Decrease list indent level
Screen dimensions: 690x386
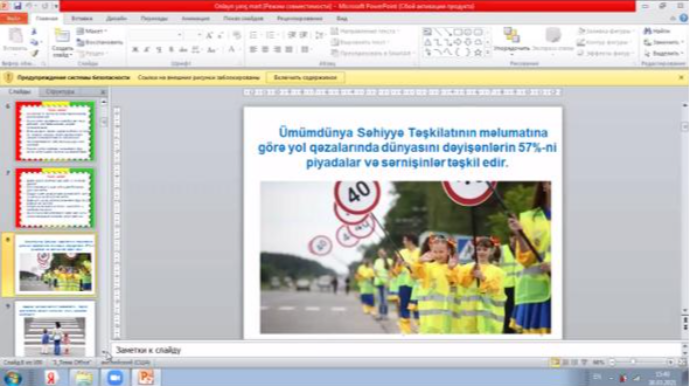[291, 35]
